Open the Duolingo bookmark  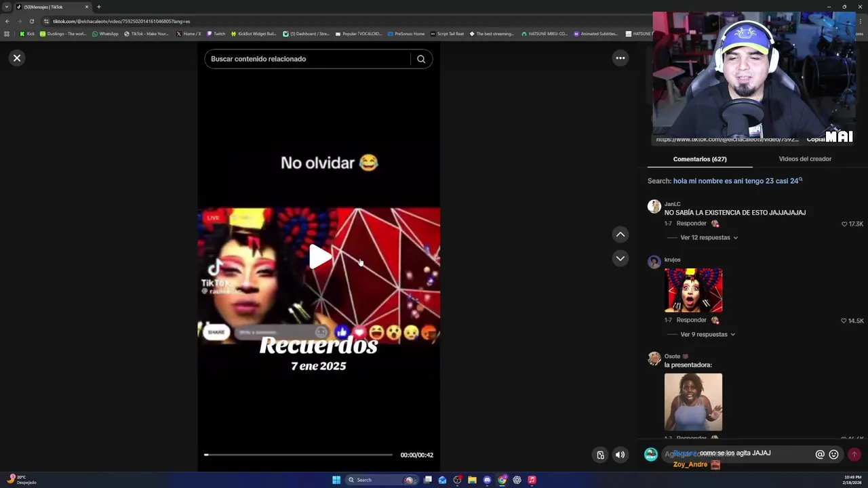point(63,33)
